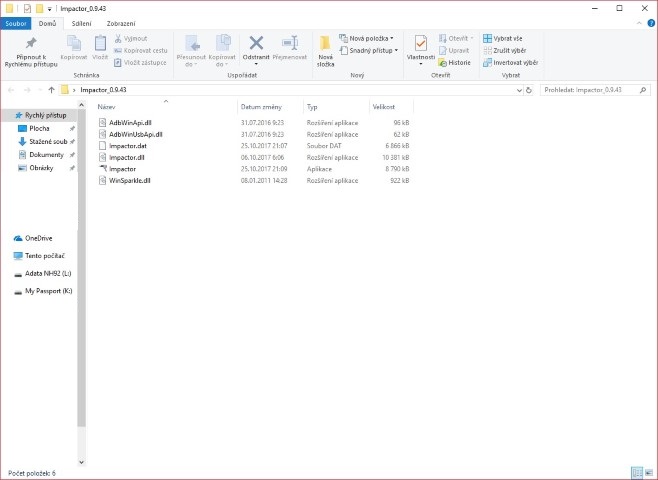Image resolution: width=658 pixels, height=480 pixels.
Task: Select OneDrive in navigation pane
Action: click(x=33, y=238)
